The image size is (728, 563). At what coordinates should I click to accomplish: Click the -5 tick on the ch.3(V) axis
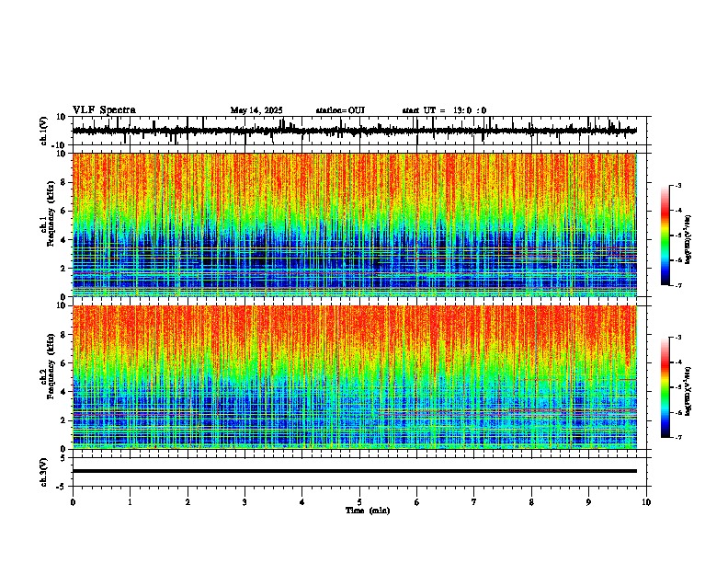pos(63,487)
